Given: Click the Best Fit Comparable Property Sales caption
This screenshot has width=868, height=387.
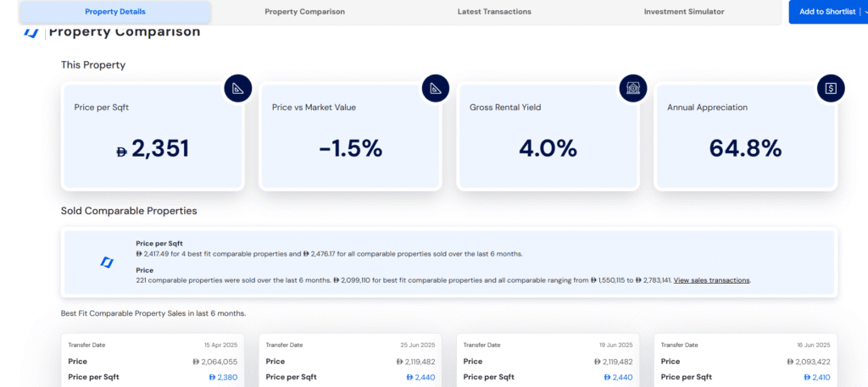Looking at the screenshot, I should [x=153, y=313].
